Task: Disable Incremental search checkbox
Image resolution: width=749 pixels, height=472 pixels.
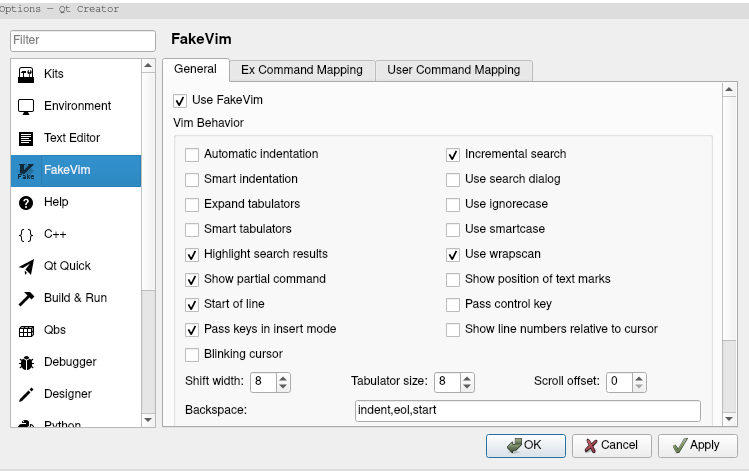Action: (x=453, y=155)
